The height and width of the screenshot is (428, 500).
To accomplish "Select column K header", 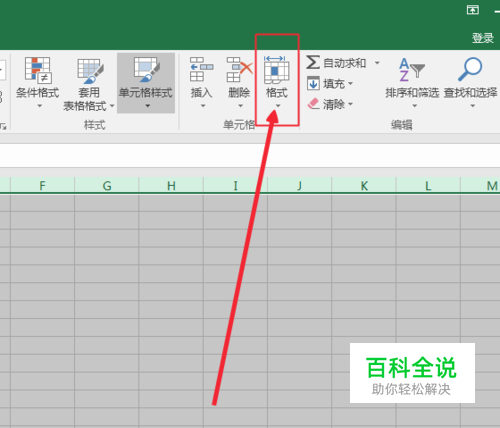I will tap(364, 185).
